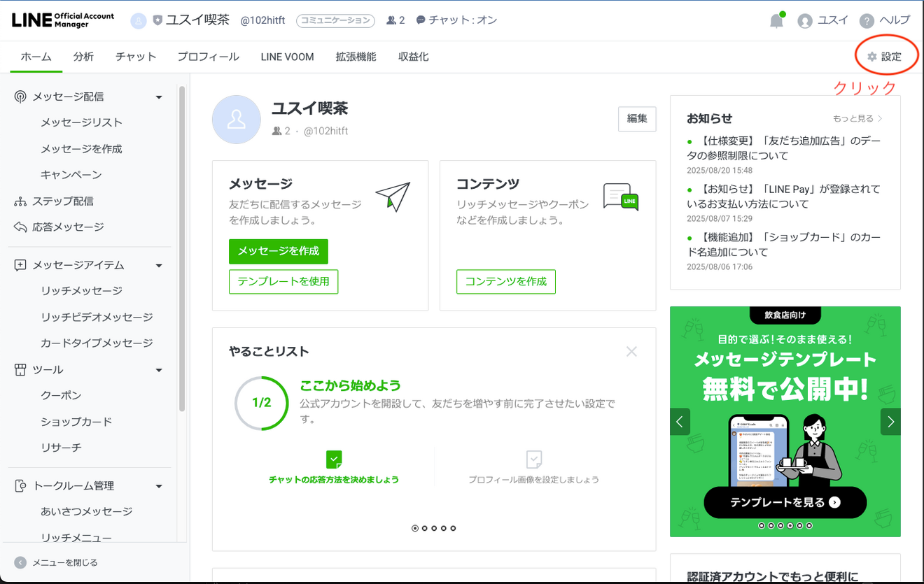This screenshot has height=584, width=924.
Task: Click the profile placeholder image on home
Action: [x=237, y=120]
